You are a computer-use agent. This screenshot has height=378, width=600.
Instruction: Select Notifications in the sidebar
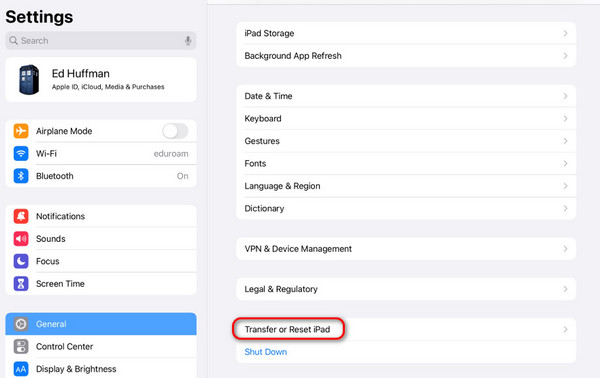tap(101, 216)
